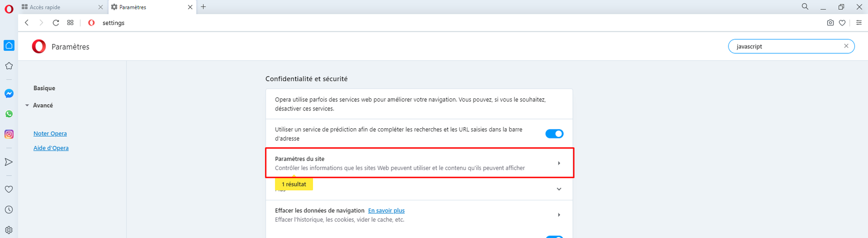Open the My Flow send icon in sidebar
Screen dimensions: 868x238
(9, 162)
